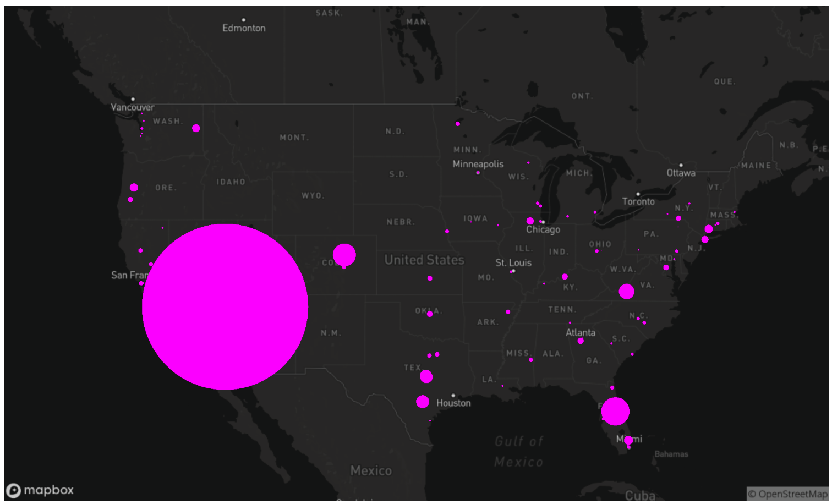The image size is (832, 504).
Task: Click the bubble left of the VA. label
Action: [x=626, y=291]
